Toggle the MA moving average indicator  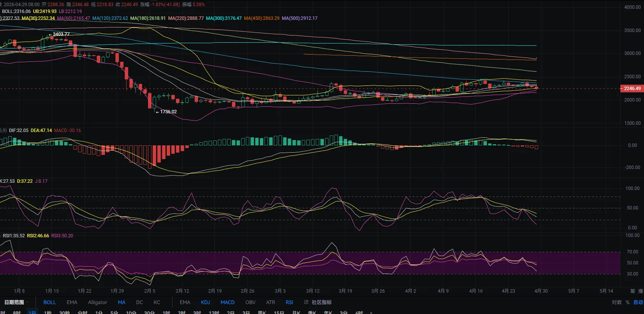pos(121,302)
